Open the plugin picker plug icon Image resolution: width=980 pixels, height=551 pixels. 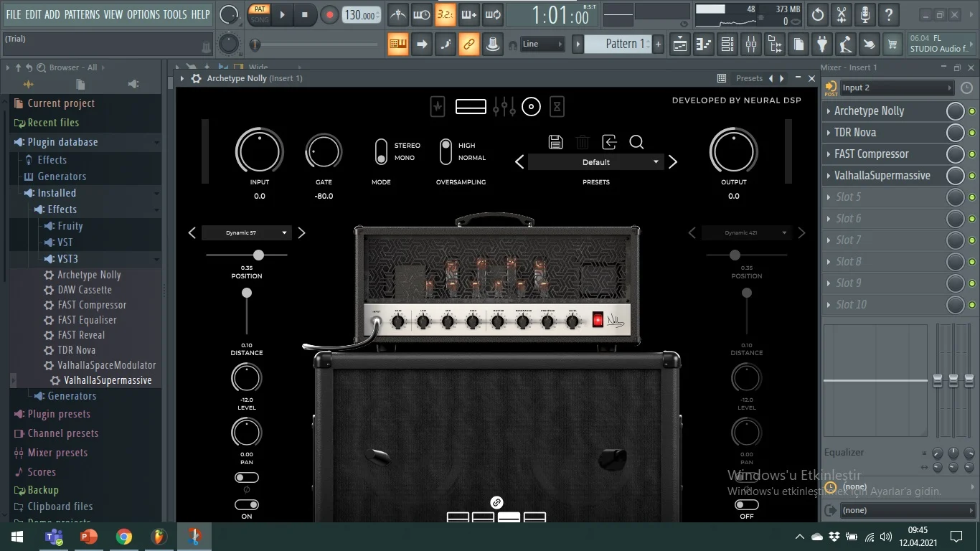coord(822,44)
